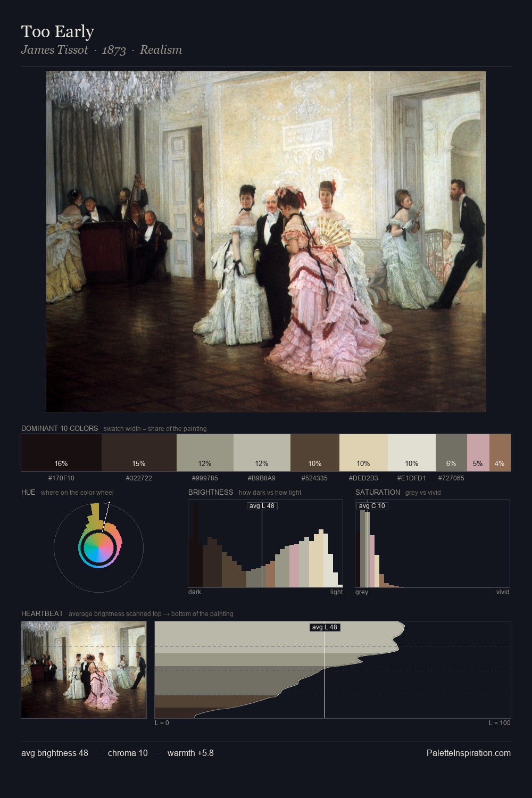Screen dimensions: 532x798
Task: Click the 'DOMINANT 10 COLORS' heading
Action: point(60,428)
